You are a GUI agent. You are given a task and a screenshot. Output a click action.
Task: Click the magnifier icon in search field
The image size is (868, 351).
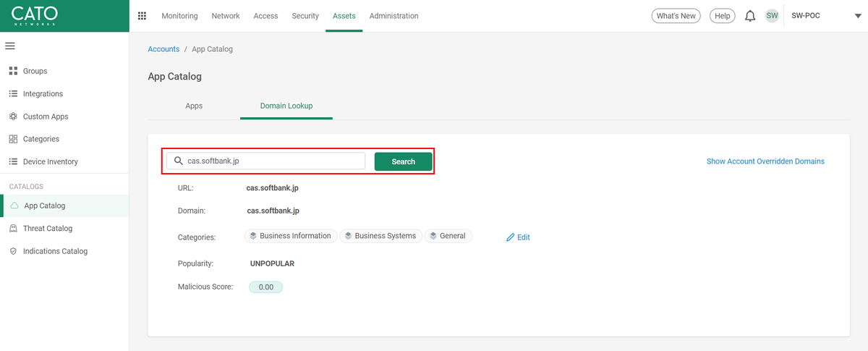[x=178, y=161]
